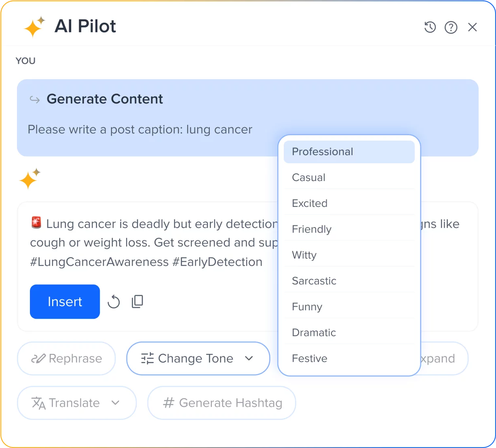The height and width of the screenshot is (448, 496).
Task: Click the rephrase pen icon
Action: click(x=38, y=358)
